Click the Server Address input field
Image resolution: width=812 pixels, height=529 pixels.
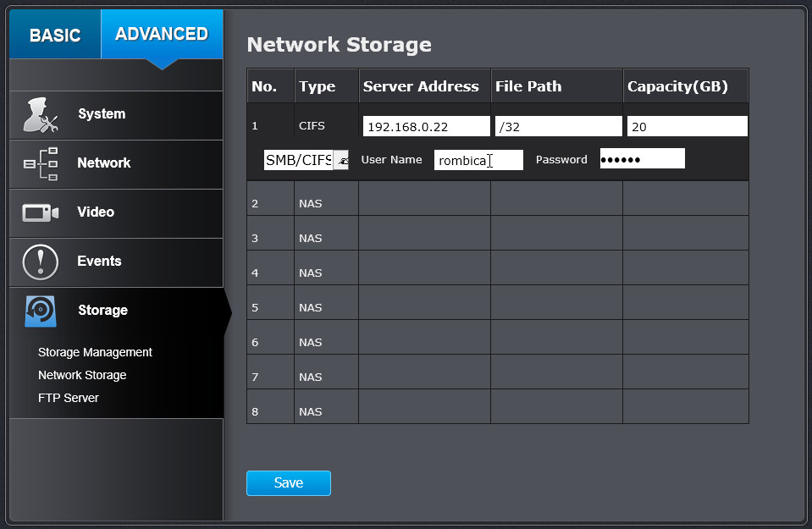point(426,127)
